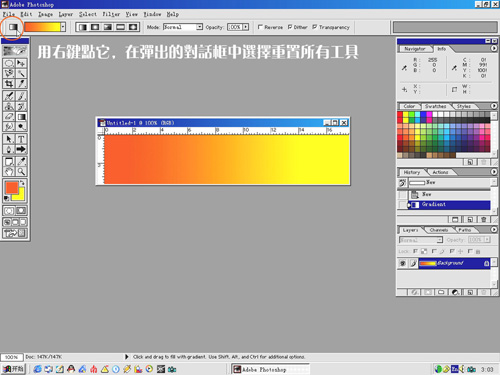Select the Type tool
This screenshot has width=500, height=375.
(21, 139)
